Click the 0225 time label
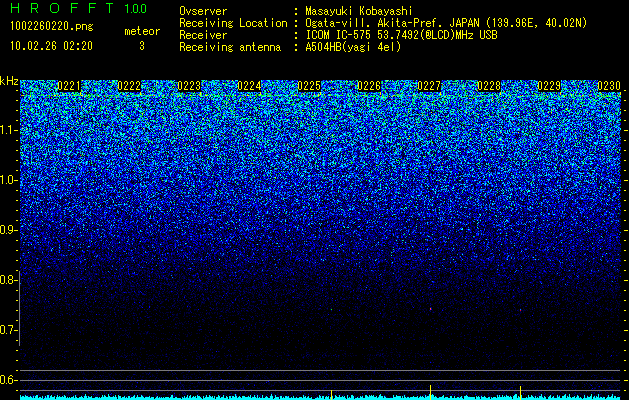The image size is (629, 400). coord(309,86)
